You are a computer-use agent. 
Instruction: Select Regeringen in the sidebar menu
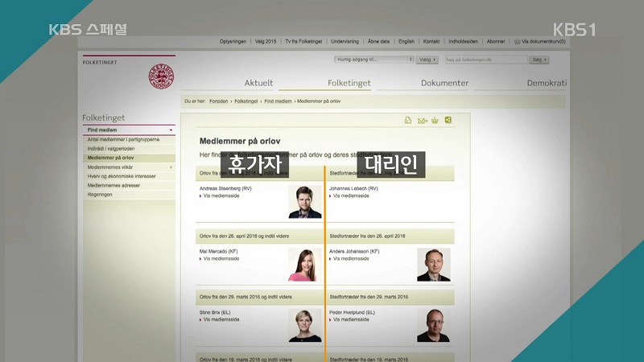coord(100,194)
